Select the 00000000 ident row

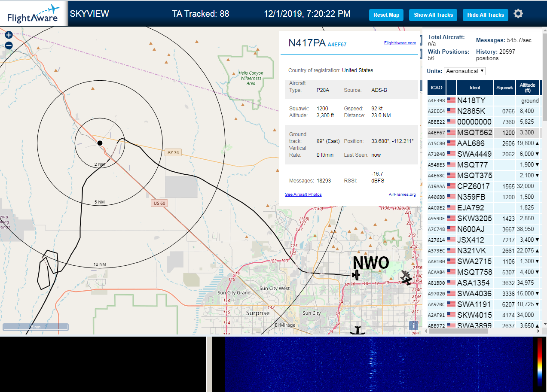coord(474,122)
